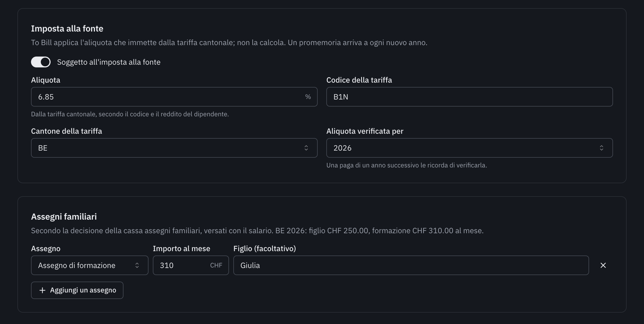This screenshot has width=644, height=324.
Task: Edit the Figlio name field Giulia
Action: pos(411,265)
